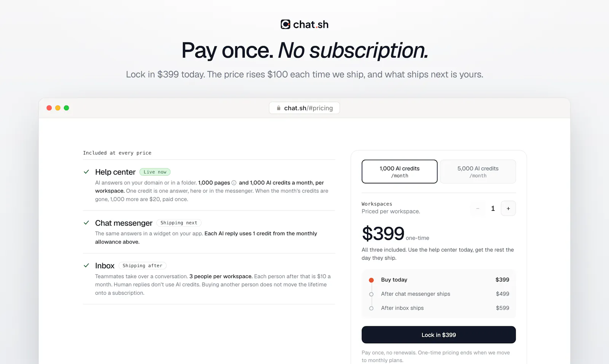Select the Buy today price milestone dot
Image resolution: width=609 pixels, height=364 pixels.
(371, 280)
